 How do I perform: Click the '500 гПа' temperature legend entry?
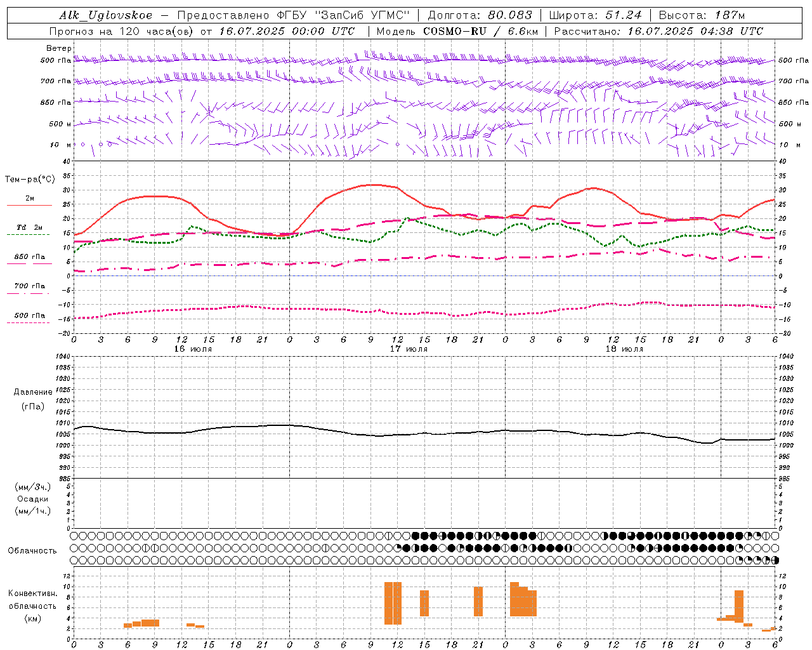(x=29, y=315)
